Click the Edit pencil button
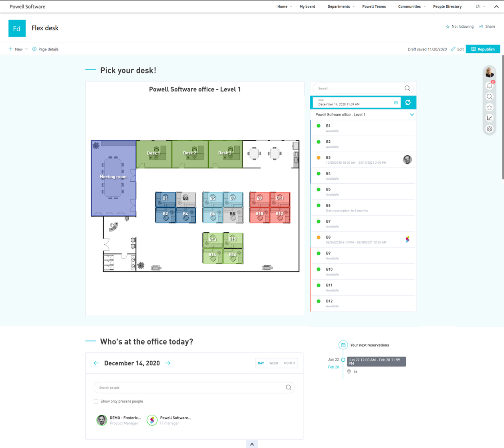The image size is (504, 448). [x=457, y=49]
